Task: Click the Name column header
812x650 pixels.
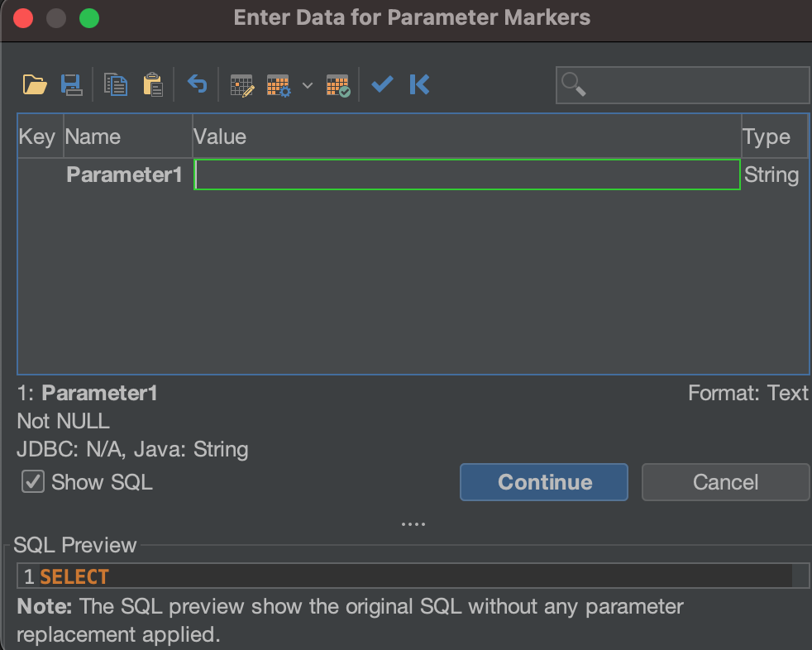Action: 127,136
